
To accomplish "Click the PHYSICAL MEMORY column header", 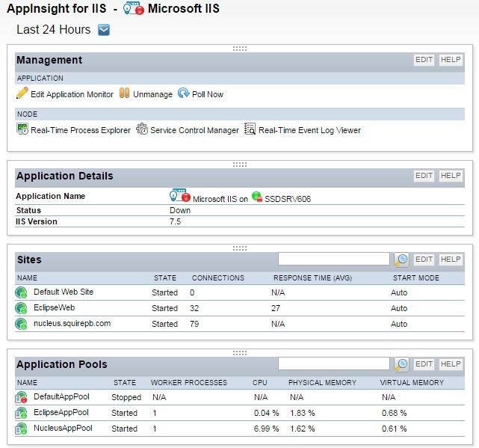I will 322,383.
